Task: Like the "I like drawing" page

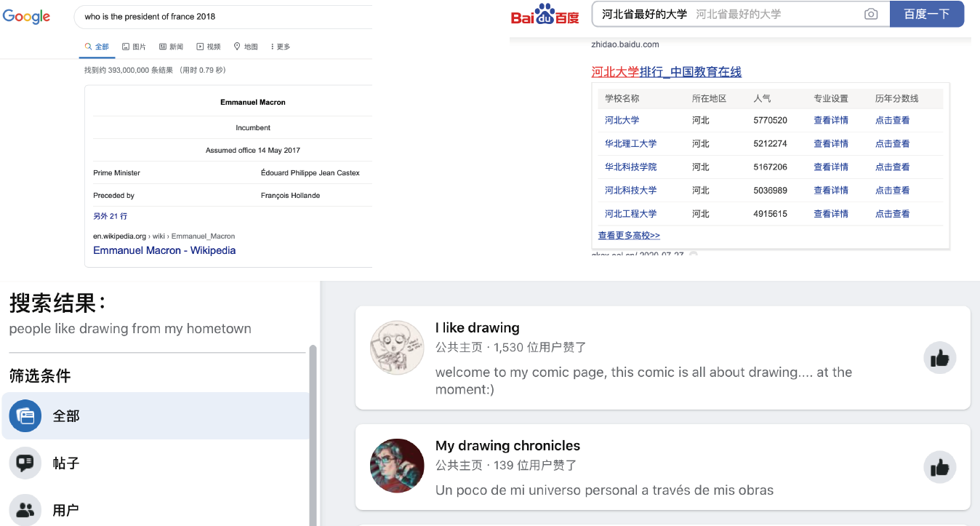Action: tap(939, 358)
